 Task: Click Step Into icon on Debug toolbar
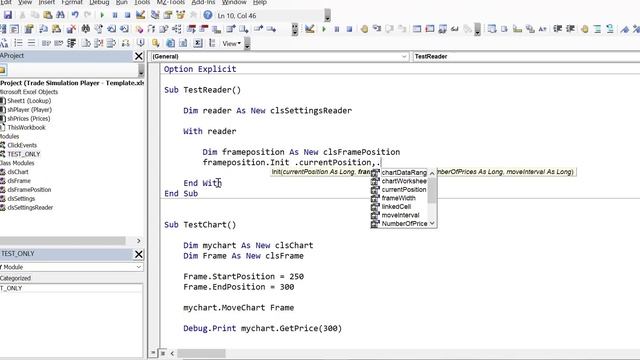pyautogui.click(x=377, y=29)
